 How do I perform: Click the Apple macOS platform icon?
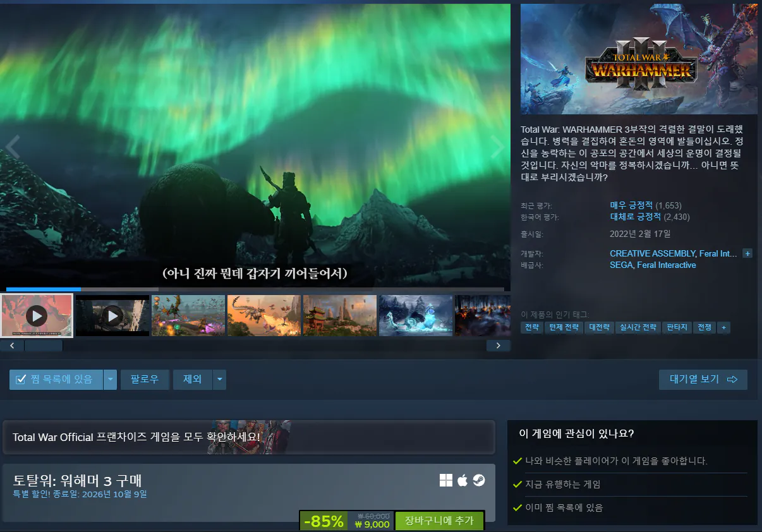point(463,481)
